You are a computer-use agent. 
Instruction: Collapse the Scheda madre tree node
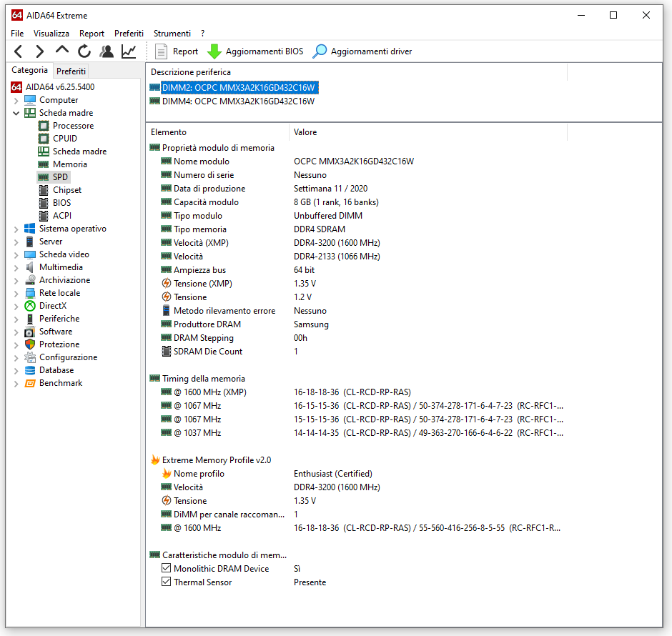click(16, 113)
